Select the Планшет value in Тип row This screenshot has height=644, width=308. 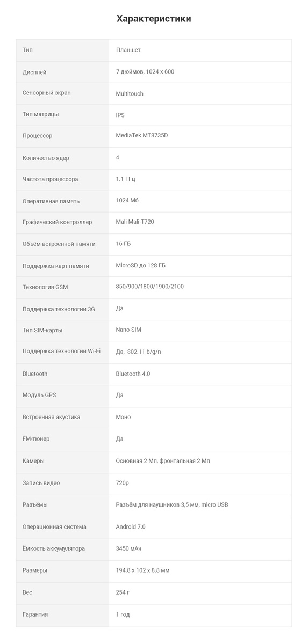(x=128, y=50)
